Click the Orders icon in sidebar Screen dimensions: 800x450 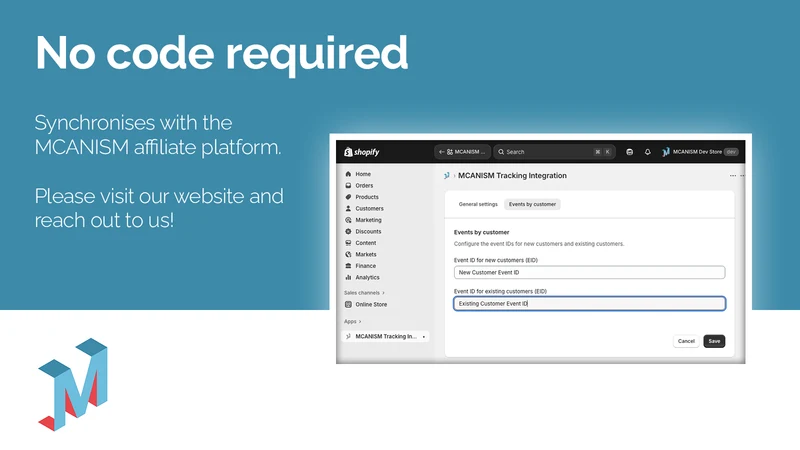pos(348,186)
